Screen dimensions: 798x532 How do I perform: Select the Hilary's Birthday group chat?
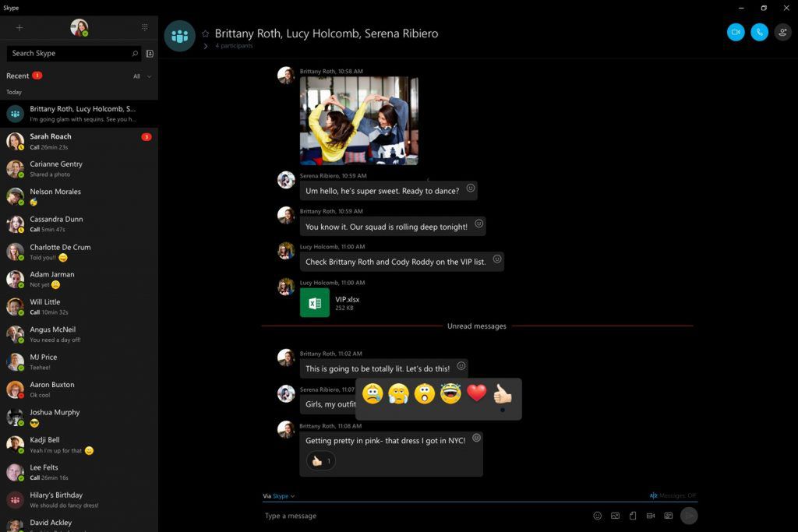point(79,500)
